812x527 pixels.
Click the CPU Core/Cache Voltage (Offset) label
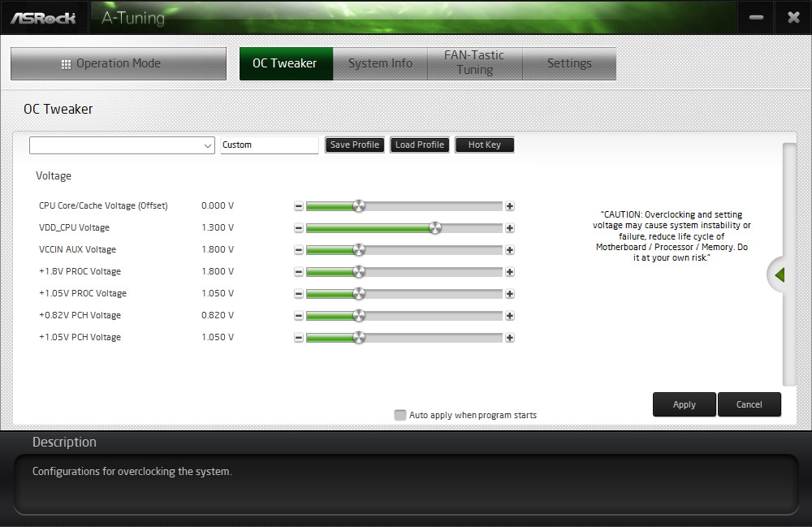103,205
